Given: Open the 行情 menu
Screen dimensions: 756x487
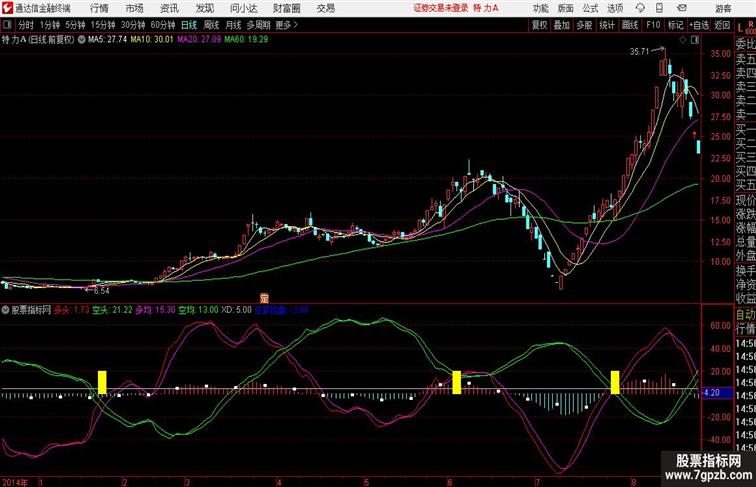Looking at the screenshot, I should (x=99, y=8).
